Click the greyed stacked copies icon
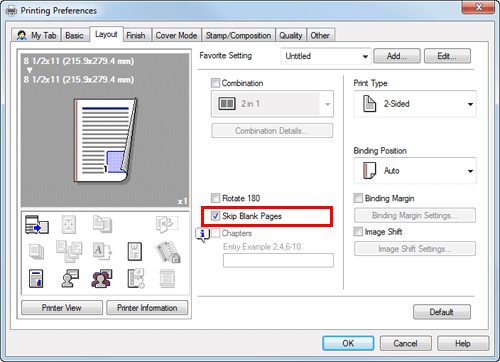This screenshot has height=362, width=500. (36, 252)
